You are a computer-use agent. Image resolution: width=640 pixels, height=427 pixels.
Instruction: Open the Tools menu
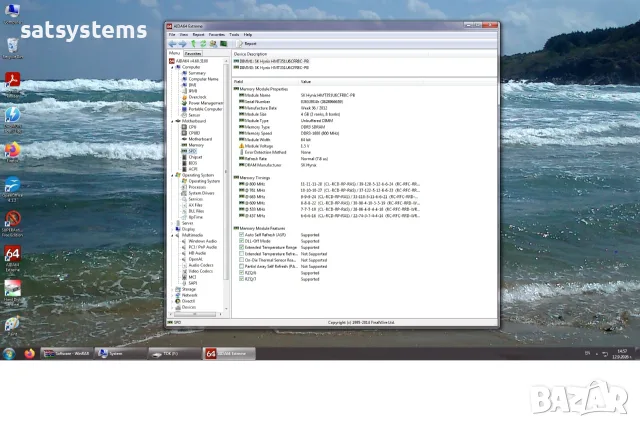[234, 35]
